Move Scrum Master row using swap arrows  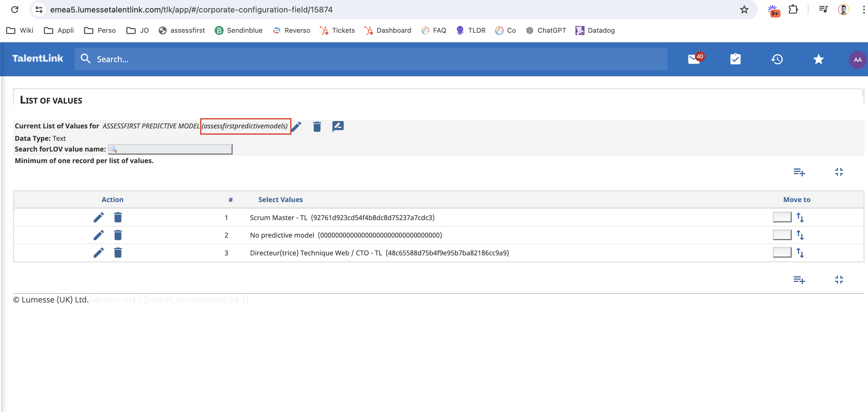[x=800, y=217]
